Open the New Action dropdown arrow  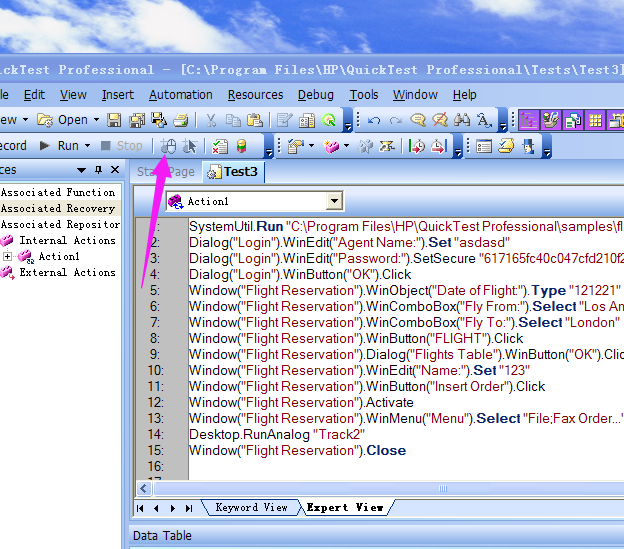point(347,146)
